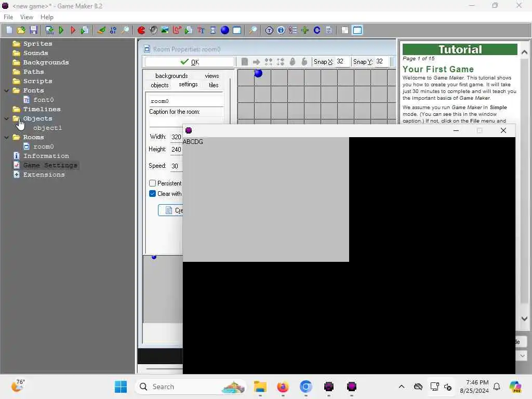Click the right arrow icon in room toolbar
The image size is (532, 399).
[257, 62]
